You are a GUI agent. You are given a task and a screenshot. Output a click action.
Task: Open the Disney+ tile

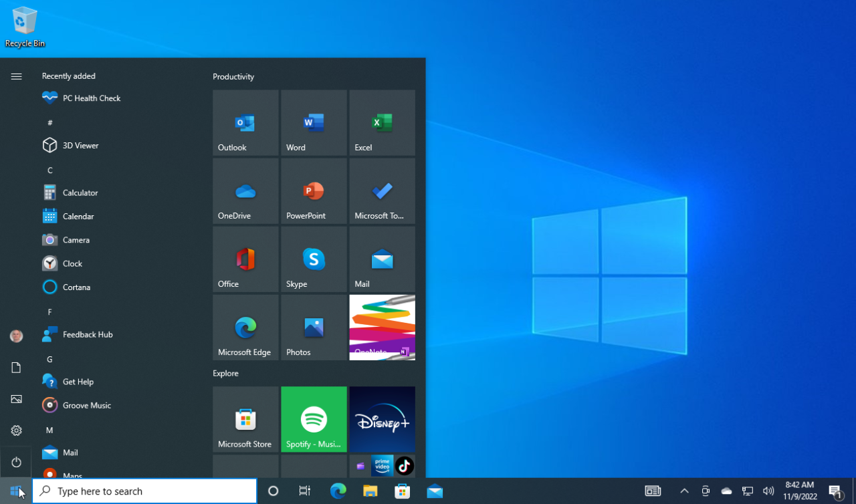coord(382,419)
